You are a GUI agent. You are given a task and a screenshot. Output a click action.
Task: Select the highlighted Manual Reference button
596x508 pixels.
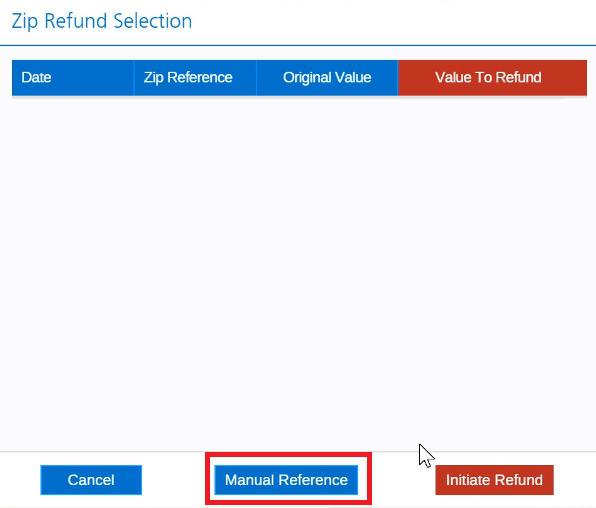[286, 480]
